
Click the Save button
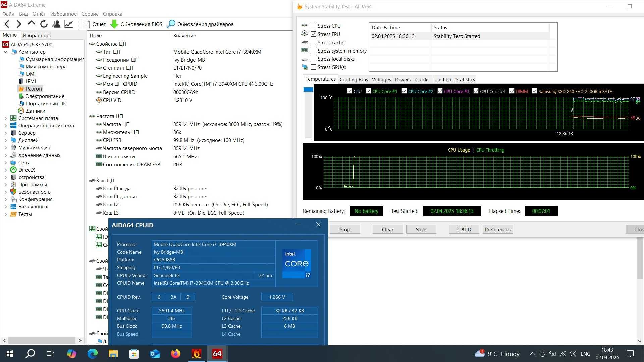pos(421,229)
